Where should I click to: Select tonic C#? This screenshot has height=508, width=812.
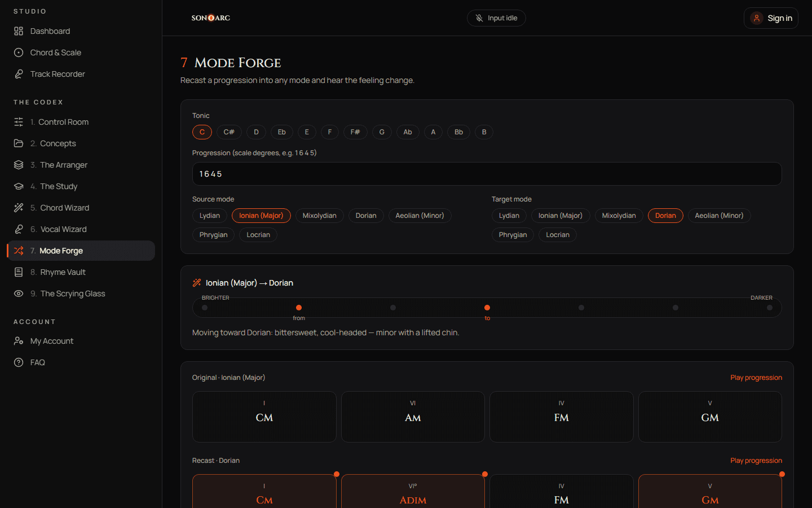coord(229,132)
